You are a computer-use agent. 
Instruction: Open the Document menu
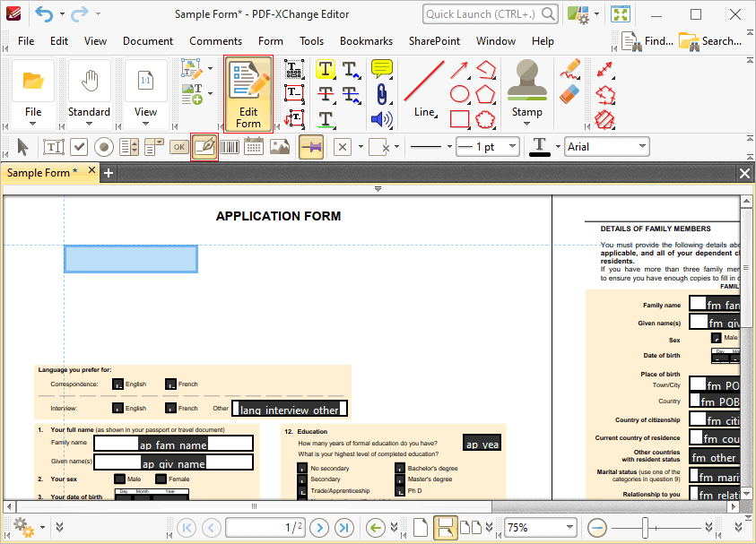click(x=148, y=41)
